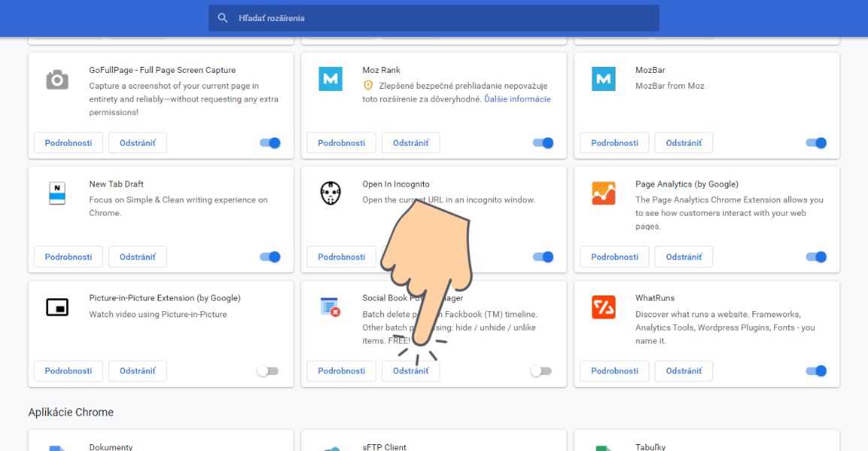Click the WhatRuns extension icon
The height and width of the screenshot is (451, 868).
[603, 307]
